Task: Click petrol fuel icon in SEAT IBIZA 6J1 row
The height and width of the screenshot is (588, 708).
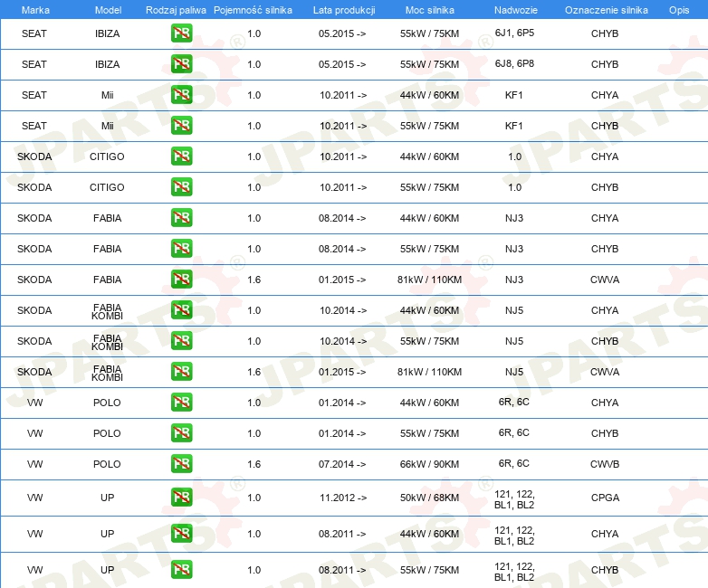Action: [181, 33]
